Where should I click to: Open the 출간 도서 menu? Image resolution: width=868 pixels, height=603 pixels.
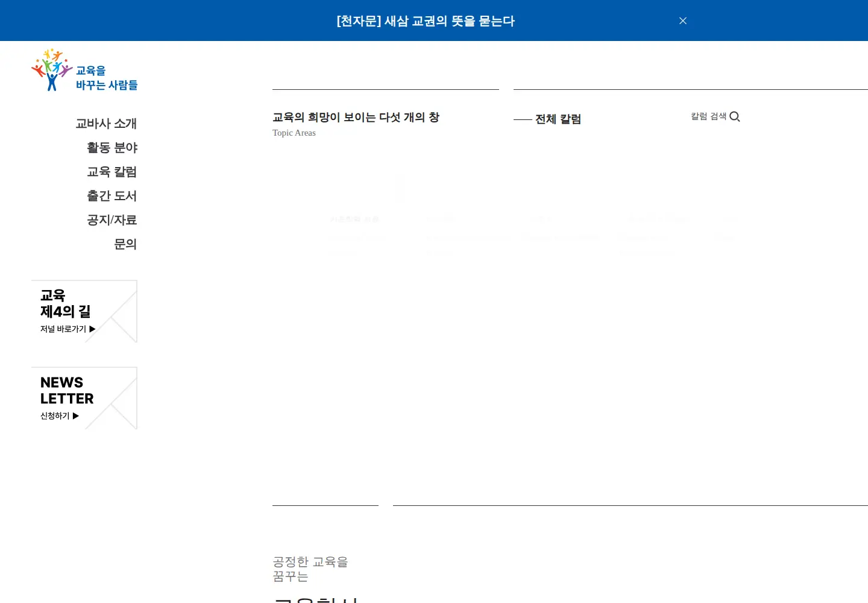[112, 196]
